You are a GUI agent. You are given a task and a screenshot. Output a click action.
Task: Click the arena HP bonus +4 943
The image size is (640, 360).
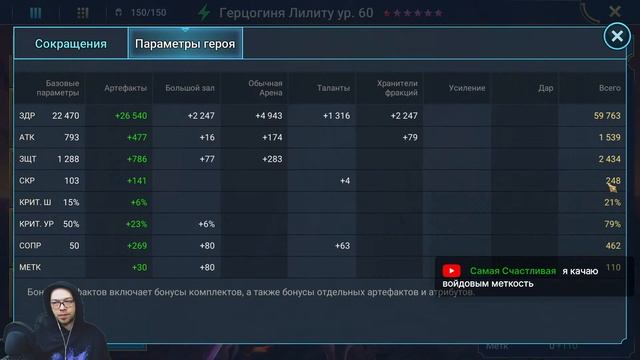coord(269,116)
